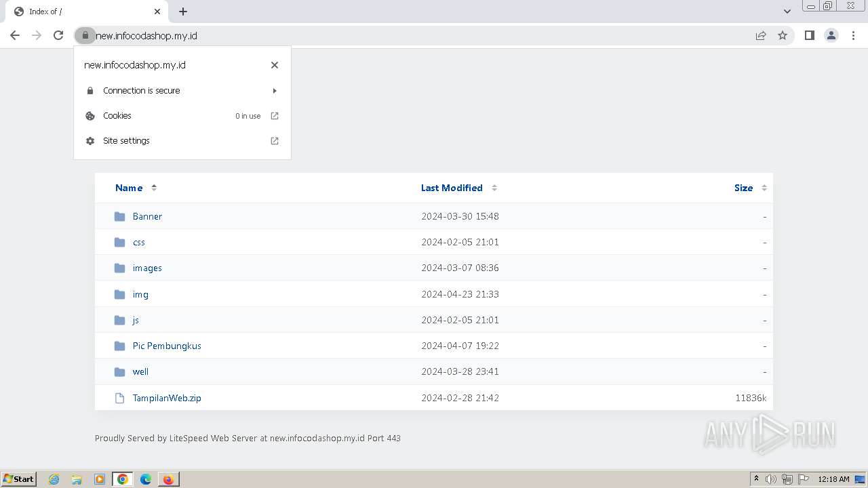
Task: Open the clock showing 12:18 AM
Action: point(833,479)
